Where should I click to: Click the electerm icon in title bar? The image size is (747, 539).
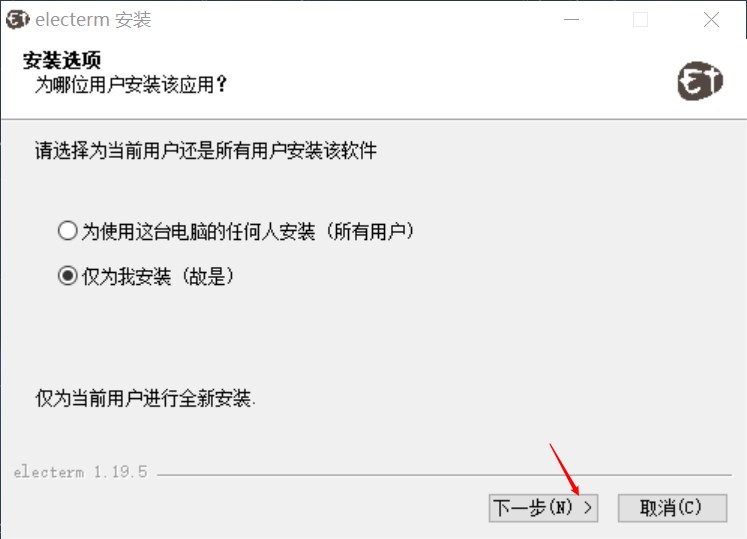[18, 19]
